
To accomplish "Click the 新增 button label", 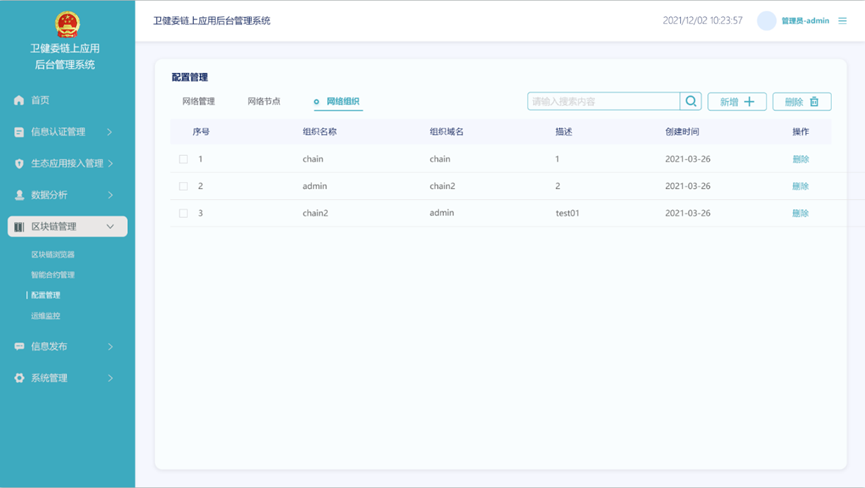I will tap(729, 101).
